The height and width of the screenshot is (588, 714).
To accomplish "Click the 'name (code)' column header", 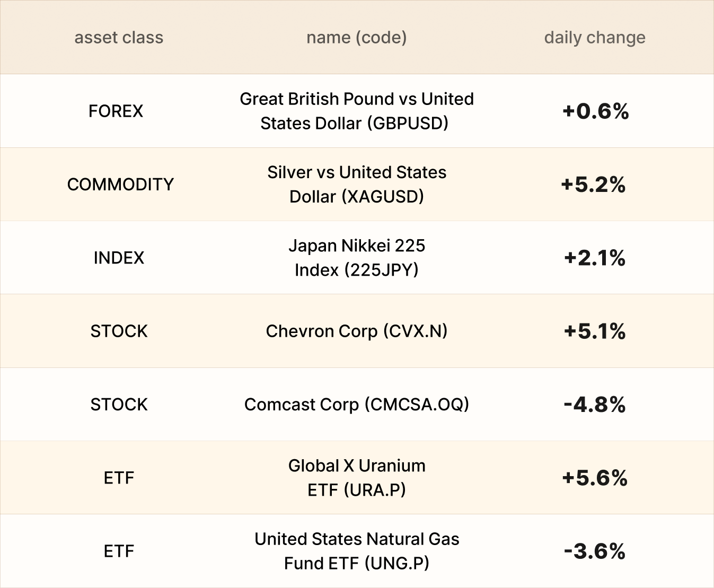I will pyautogui.click(x=356, y=38).
